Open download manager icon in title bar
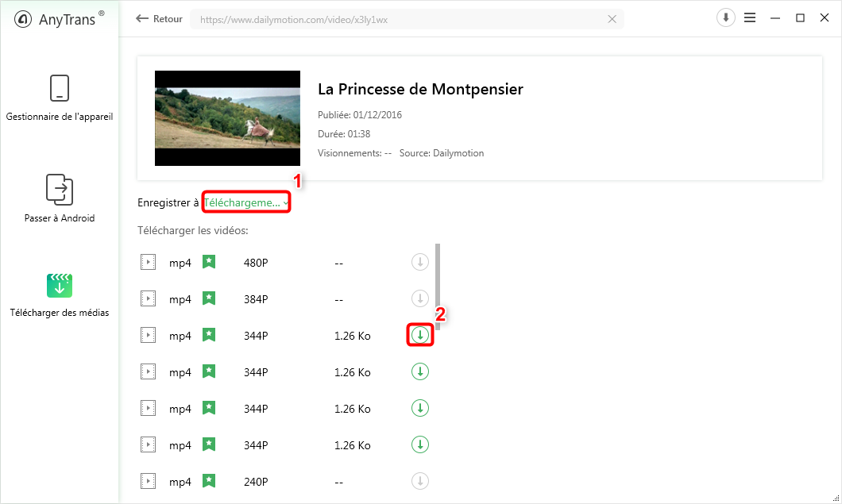This screenshot has height=504, width=842. 725,18
